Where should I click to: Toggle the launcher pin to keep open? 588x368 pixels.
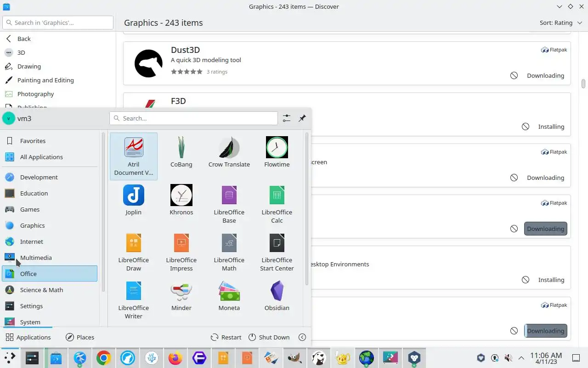pos(302,118)
